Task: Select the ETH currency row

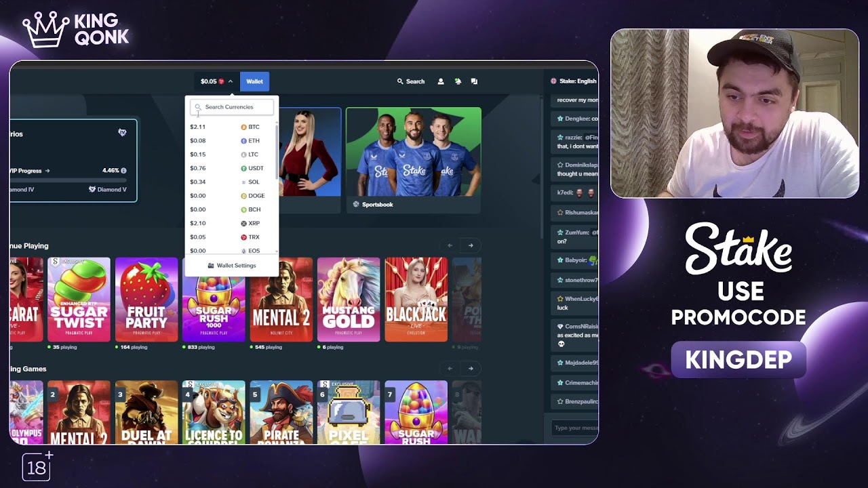Action: point(231,141)
